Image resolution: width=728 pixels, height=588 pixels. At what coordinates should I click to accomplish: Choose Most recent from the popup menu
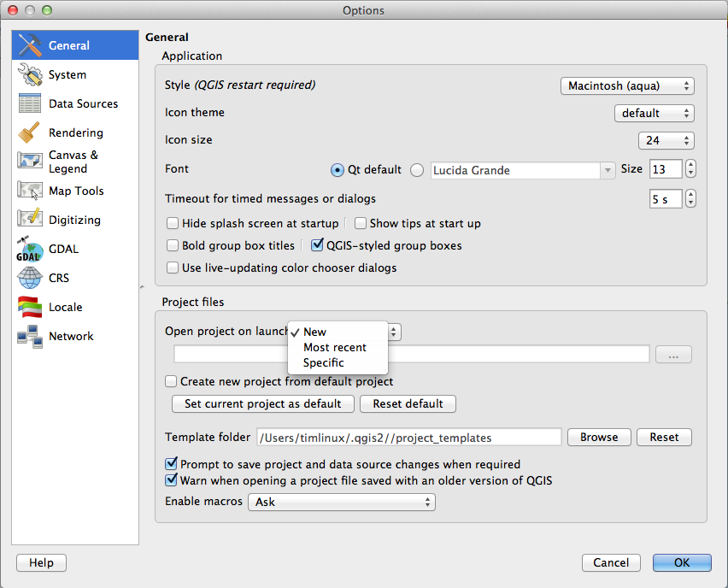(334, 348)
